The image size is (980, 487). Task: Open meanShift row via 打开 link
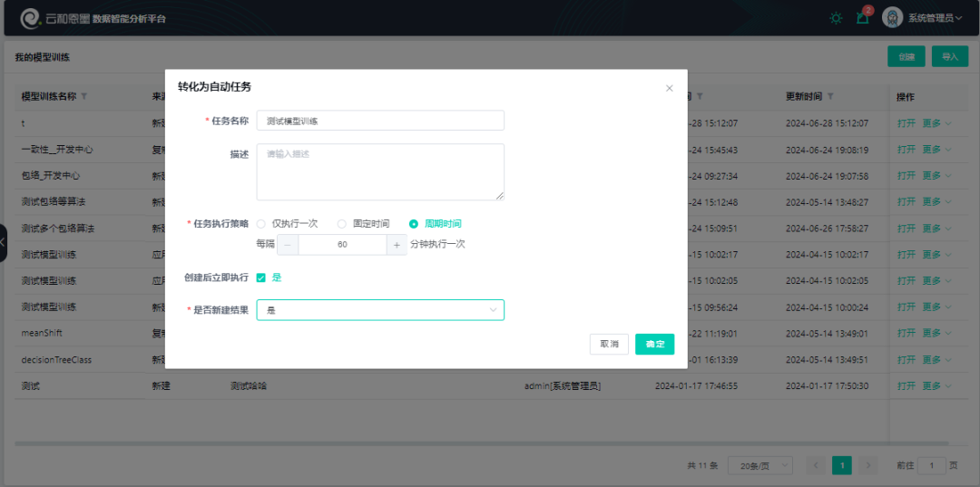point(906,333)
